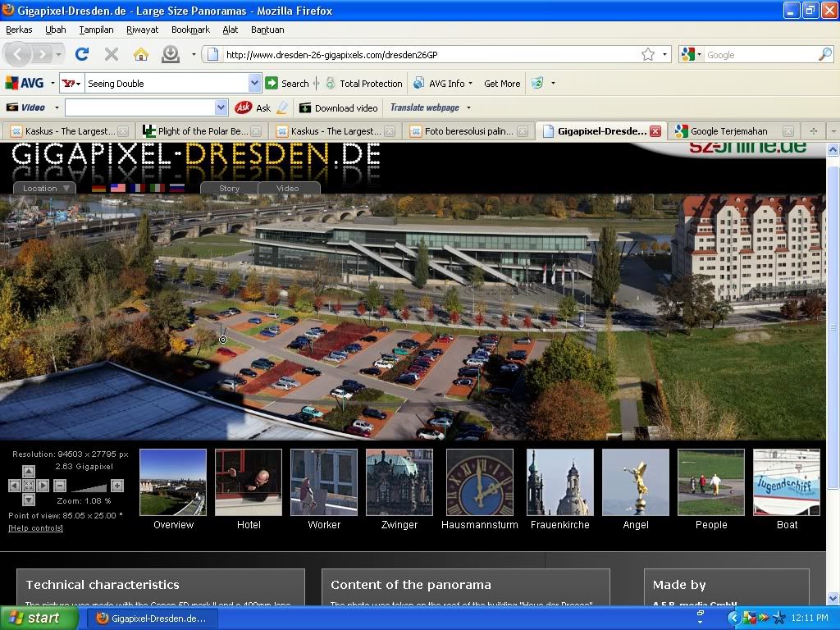This screenshot has height=630, width=840.
Task: Open the Frauenkirche thumbnail
Action: [560, 482]
